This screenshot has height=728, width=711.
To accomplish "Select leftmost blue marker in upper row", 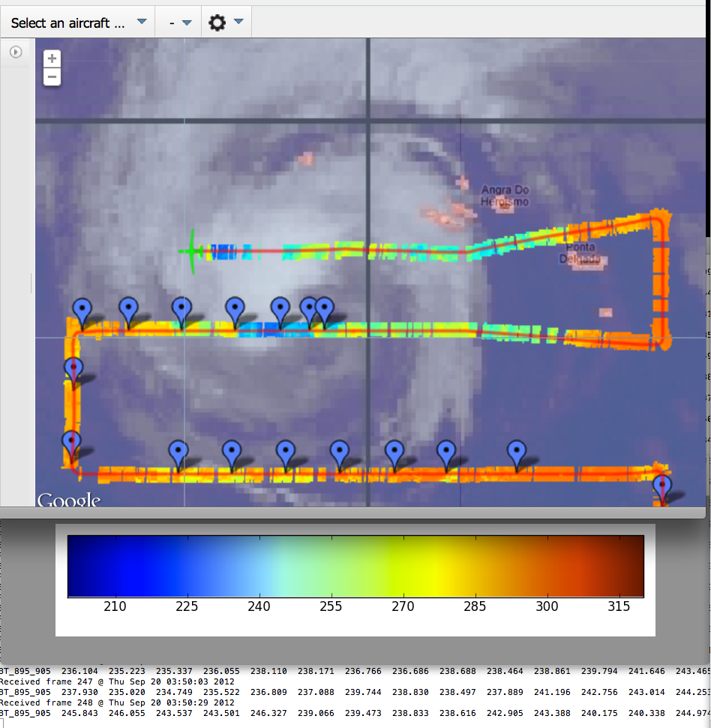I will 82,309.
